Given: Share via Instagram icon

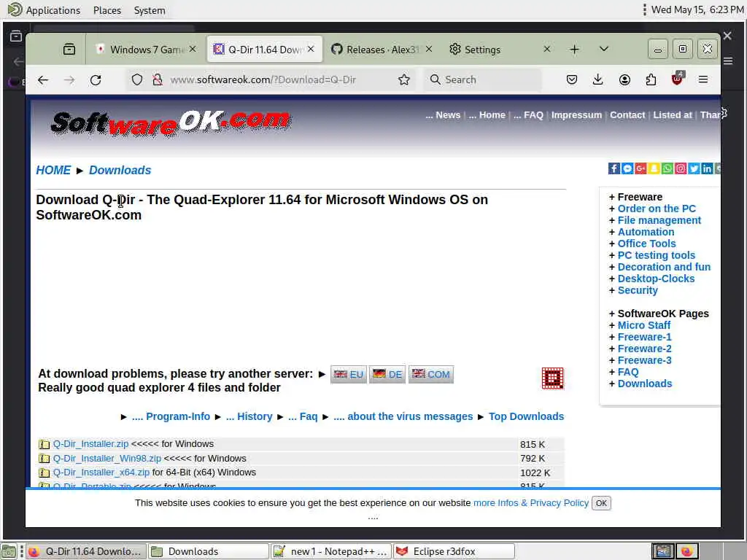Looking at the screenshot, I should click(681, 168).
